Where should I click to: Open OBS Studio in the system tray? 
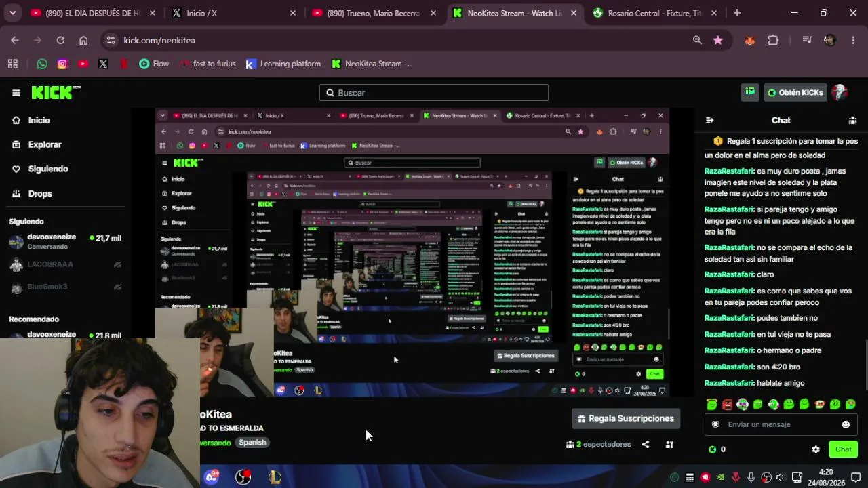pos(766,477)
